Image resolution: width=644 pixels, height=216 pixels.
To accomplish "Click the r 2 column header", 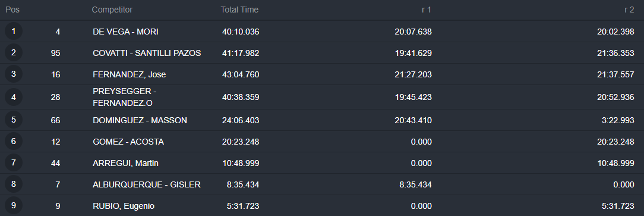I will [x=629, y=10].
